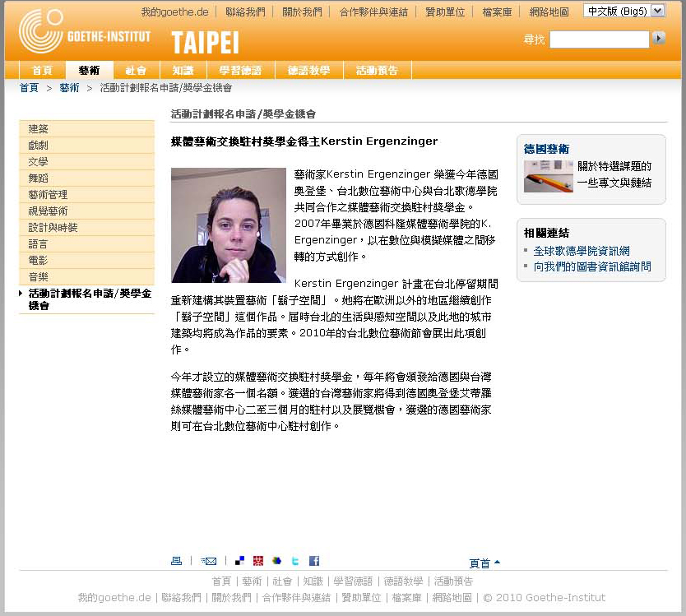Click footer 學習德語 link
The image size is (686, 616).
[x=353, y=581]
